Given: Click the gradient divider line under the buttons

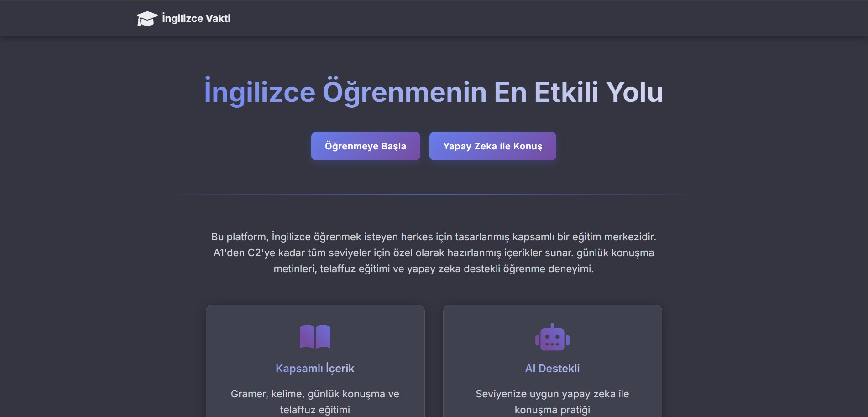Looking at the screenshot, I should pos(433,193).
